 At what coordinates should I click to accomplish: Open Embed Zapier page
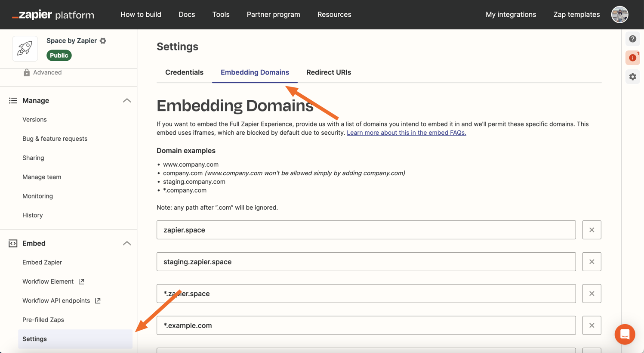[42, 262]
